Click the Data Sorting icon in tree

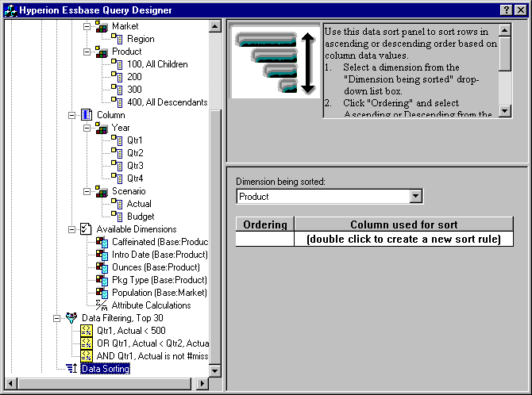click(71, 369)
